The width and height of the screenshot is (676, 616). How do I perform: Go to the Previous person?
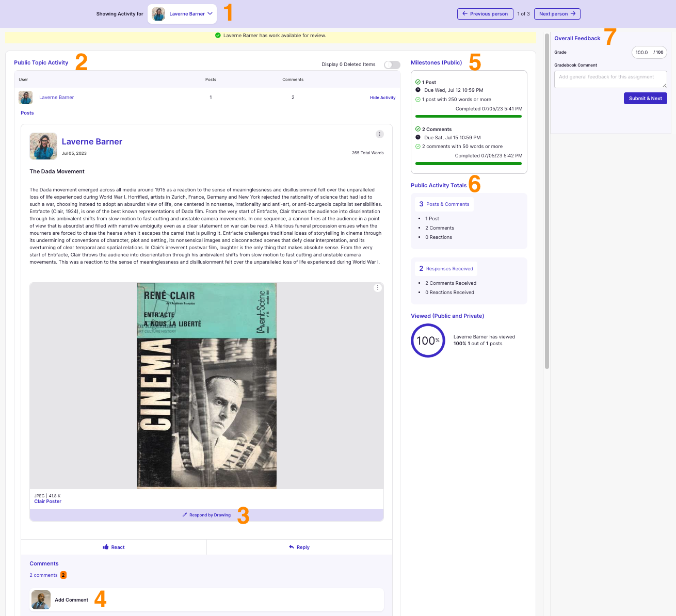tap(485, 14)
